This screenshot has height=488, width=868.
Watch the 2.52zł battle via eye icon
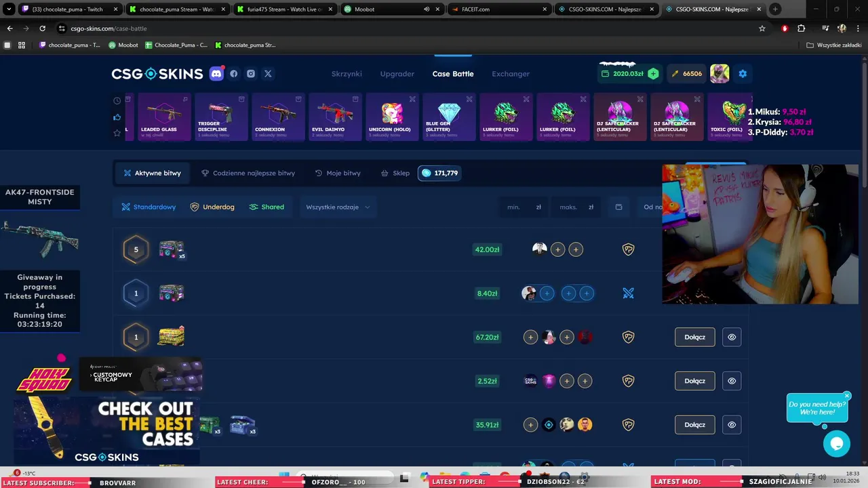pyautogui.click(x=732, y=381)
